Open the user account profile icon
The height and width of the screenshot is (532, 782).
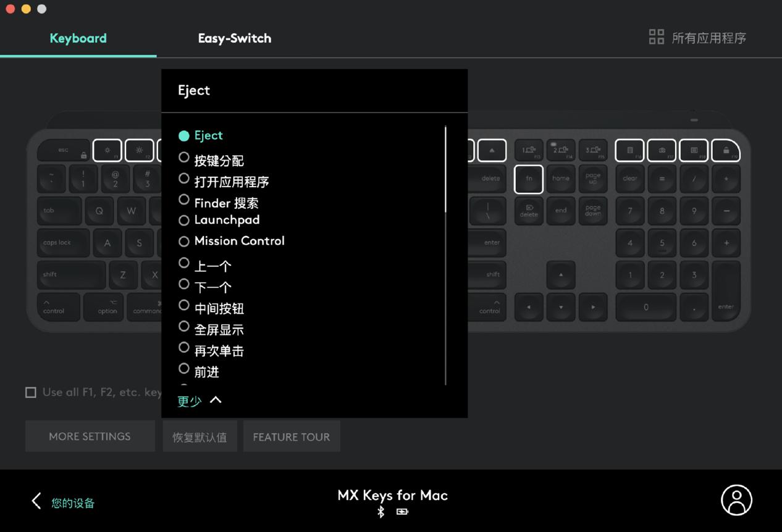click(736, 500)
